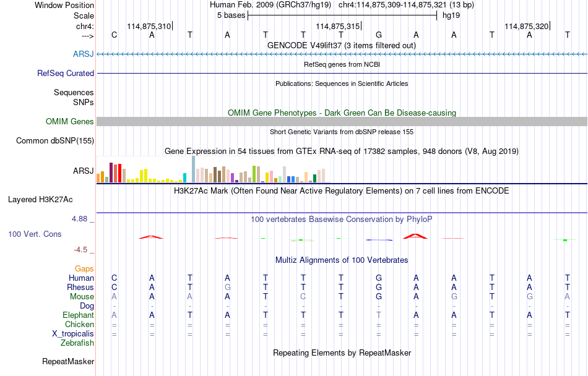Click the Elephant T mismatch under reference G
Screen dimensions: 588x376
coord(379,315)
